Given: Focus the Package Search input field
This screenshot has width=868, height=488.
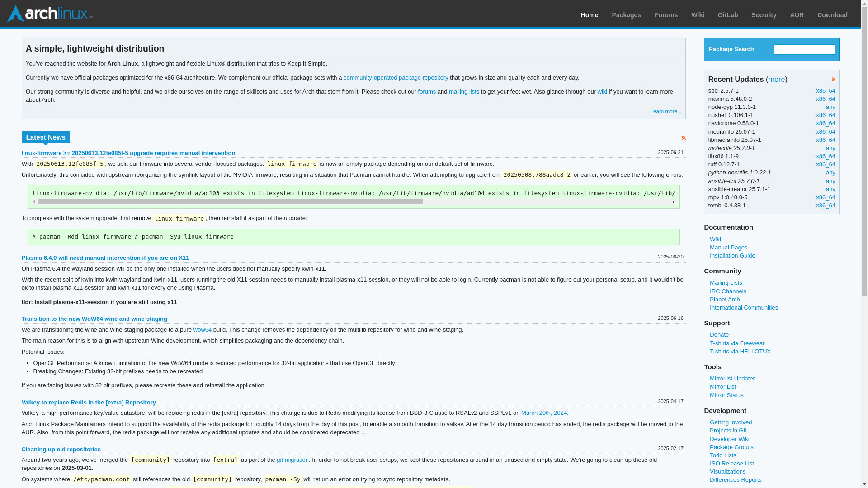Looking at the screenshot, I should coord(804,49).
